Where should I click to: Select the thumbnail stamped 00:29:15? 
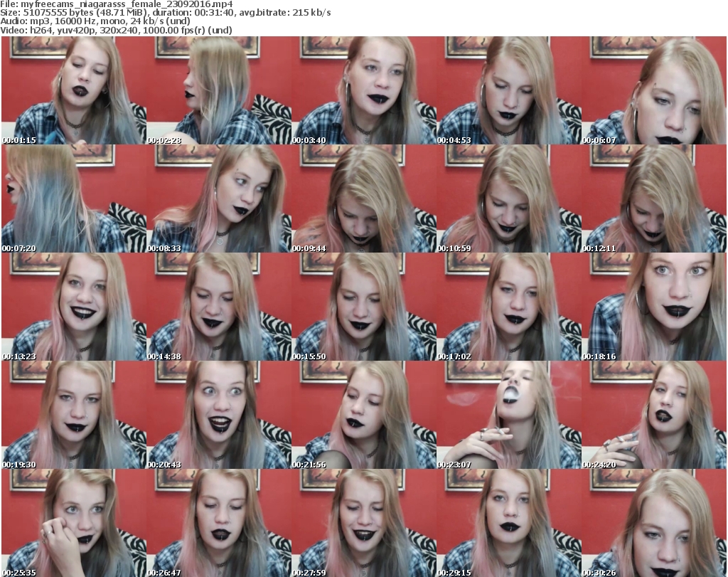(509, 523)
